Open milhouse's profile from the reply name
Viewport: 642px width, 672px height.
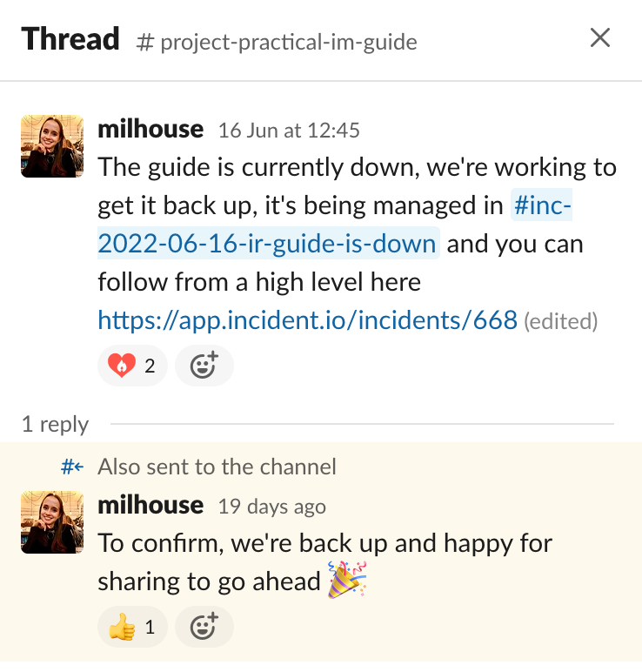[150, 505]
